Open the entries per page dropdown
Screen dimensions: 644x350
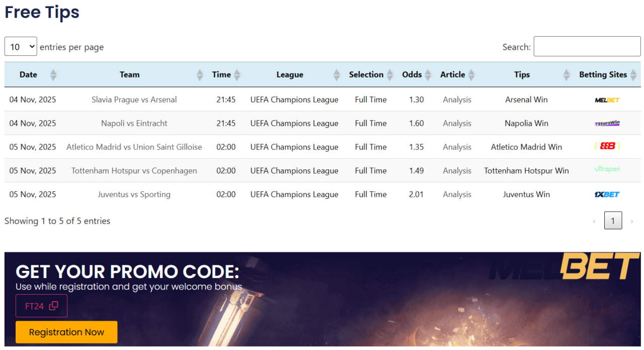click(21, 46)
